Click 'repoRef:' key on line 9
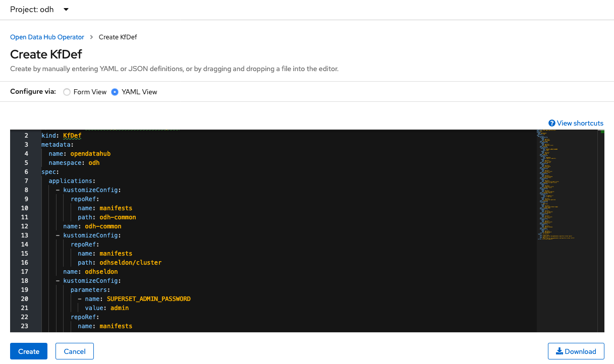614x364 pixels. [x=85, y=199]
